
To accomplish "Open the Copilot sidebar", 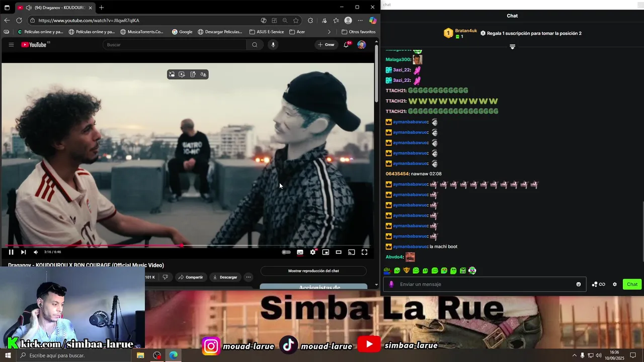I will pos(373,21).
